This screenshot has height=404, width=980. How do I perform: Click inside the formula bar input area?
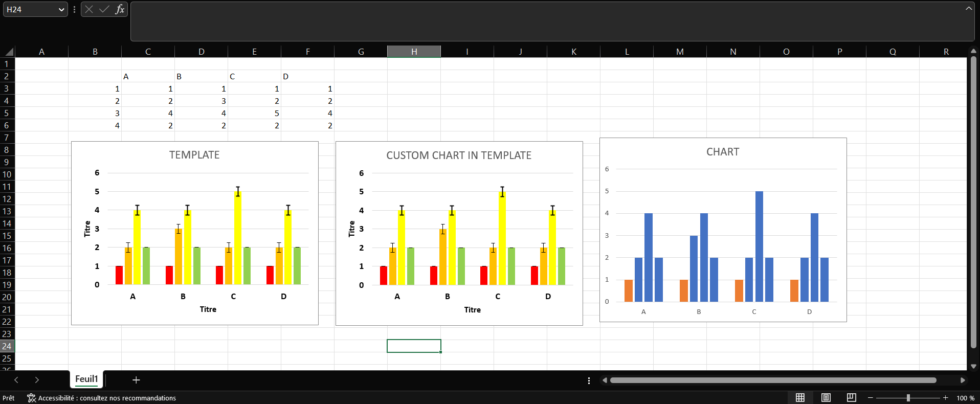[547, 21]
